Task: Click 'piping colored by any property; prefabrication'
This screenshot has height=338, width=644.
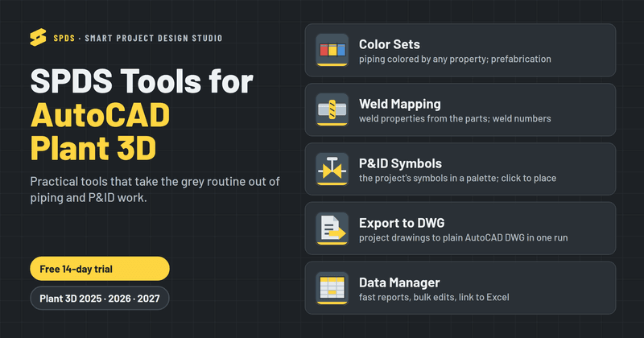Action: (455, 59)
